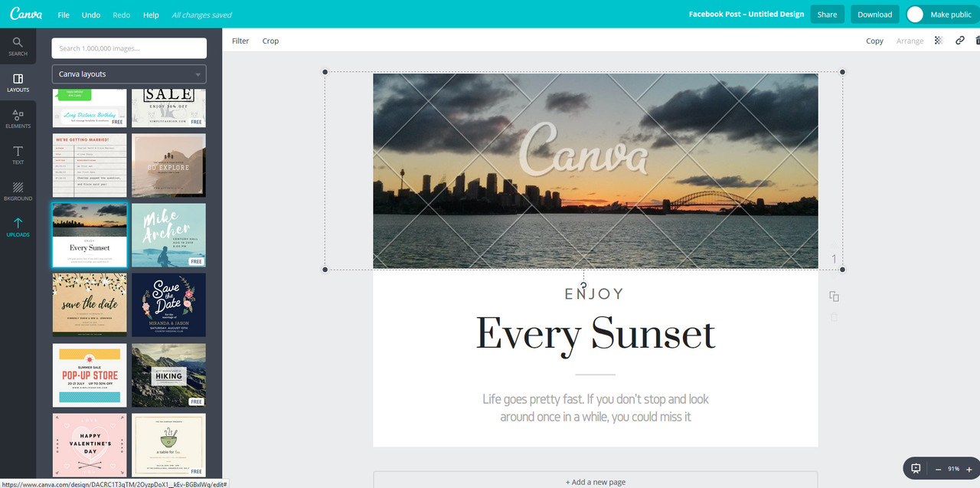Click Copy in the image toolbar
980x488 pixels.
coord(874,41)
